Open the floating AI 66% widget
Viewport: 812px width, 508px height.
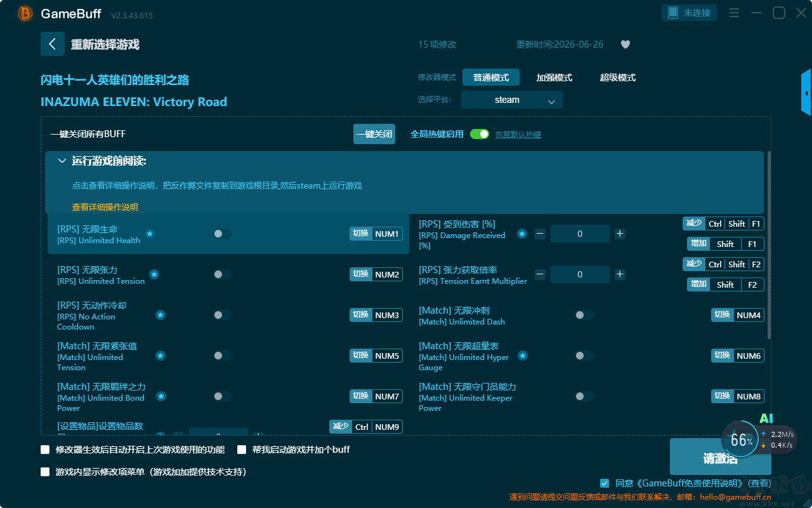point(741,439)
